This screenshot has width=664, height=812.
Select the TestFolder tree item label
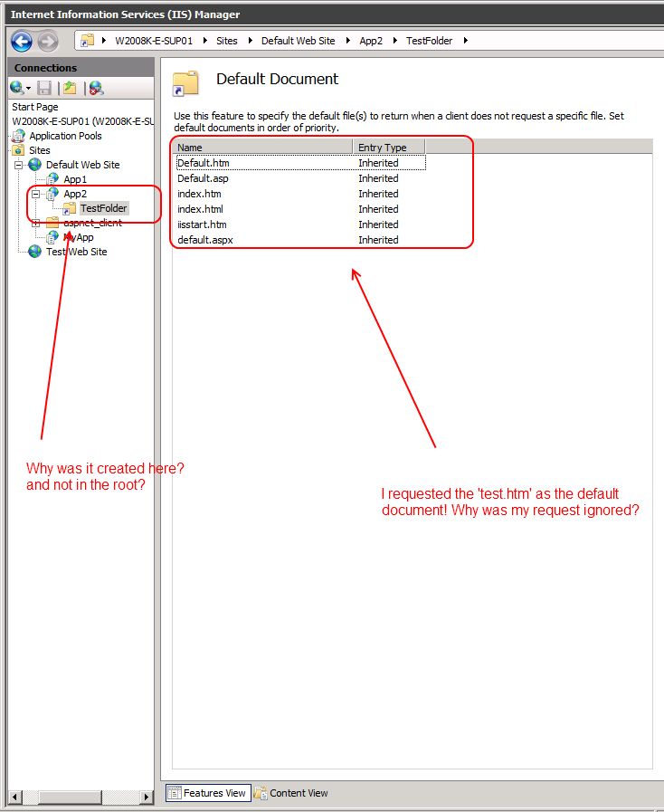pos(103,208)
